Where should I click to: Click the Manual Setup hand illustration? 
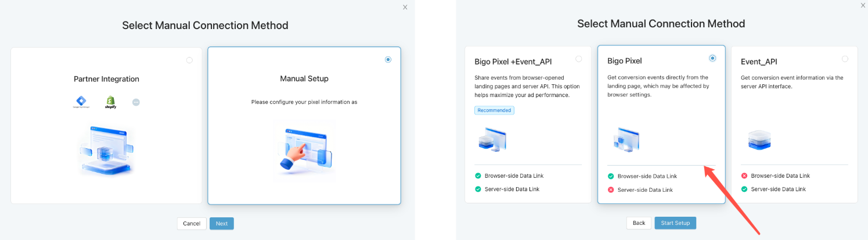pyautogui.click(x=304, y=149)
